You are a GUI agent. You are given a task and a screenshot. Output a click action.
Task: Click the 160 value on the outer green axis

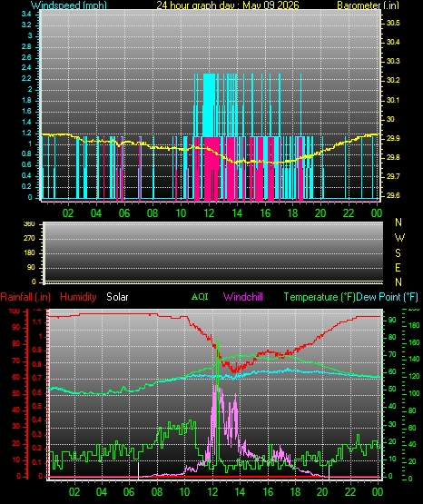pos(415,342)
